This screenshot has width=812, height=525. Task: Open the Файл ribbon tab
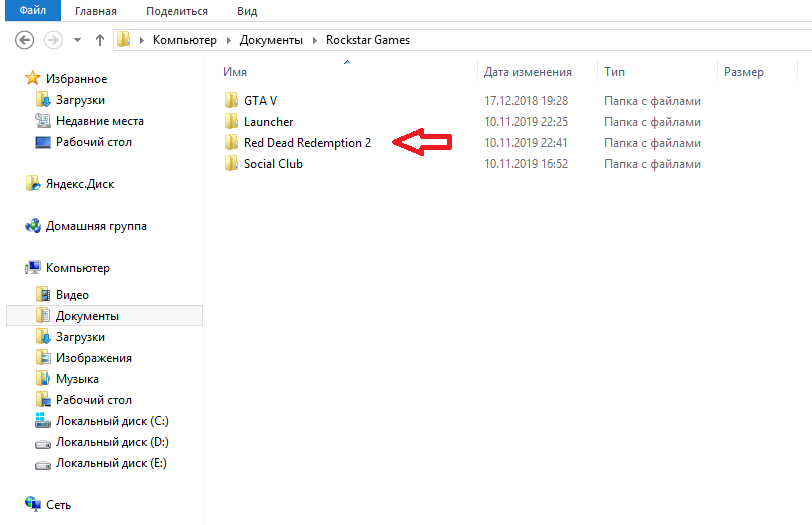coord(33,10)
